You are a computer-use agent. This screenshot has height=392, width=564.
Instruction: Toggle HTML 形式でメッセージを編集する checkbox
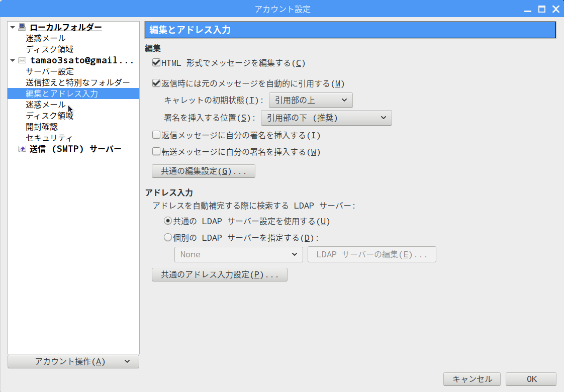pos(156,63)
